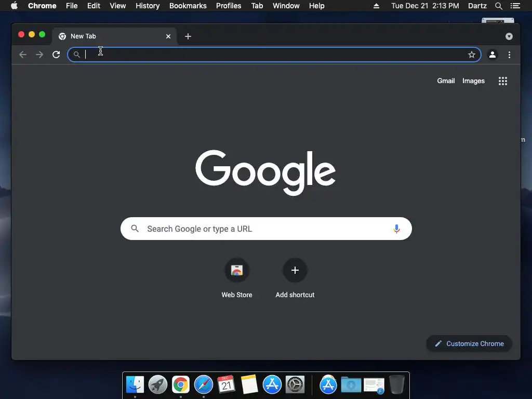The width and height of the screenshot is (532, 399).
Task: Open the Edit menu
Action: click(94, 6)
